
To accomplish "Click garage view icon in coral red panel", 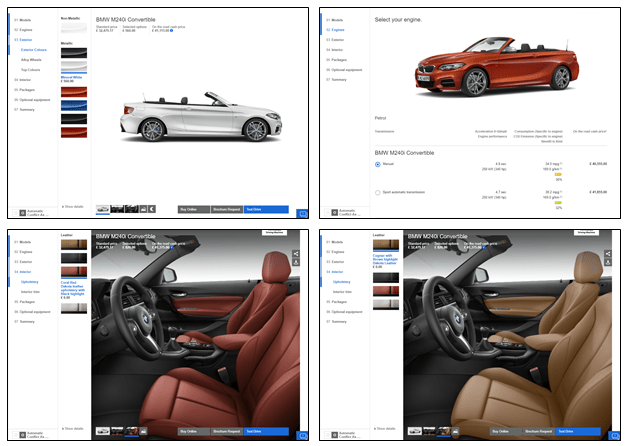I will (144, 431).
